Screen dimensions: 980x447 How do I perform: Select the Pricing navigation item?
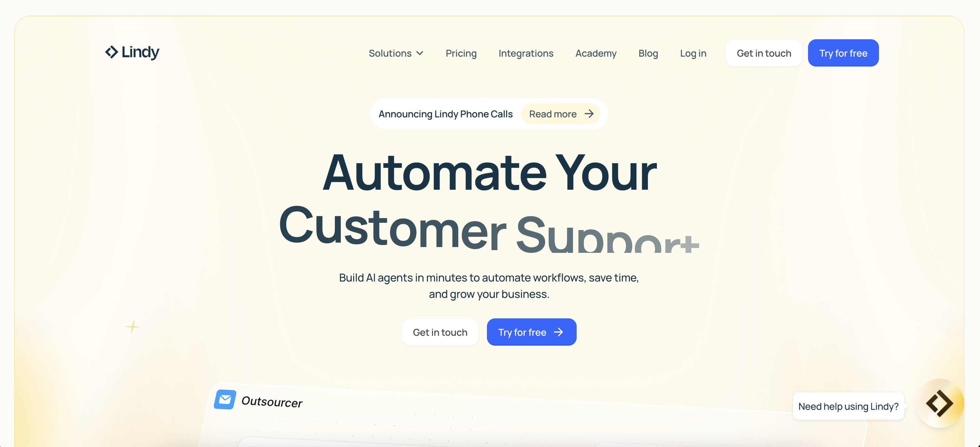tap(461, 53)
